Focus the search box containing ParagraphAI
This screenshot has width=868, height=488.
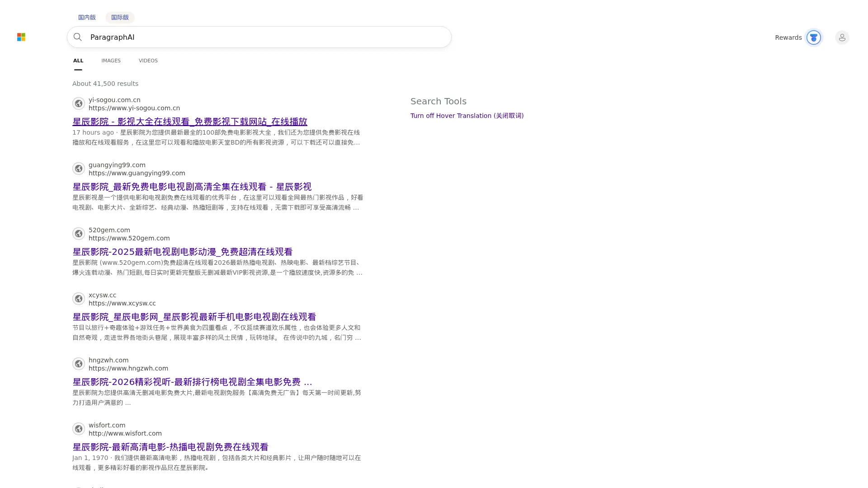tap(259, 37)
